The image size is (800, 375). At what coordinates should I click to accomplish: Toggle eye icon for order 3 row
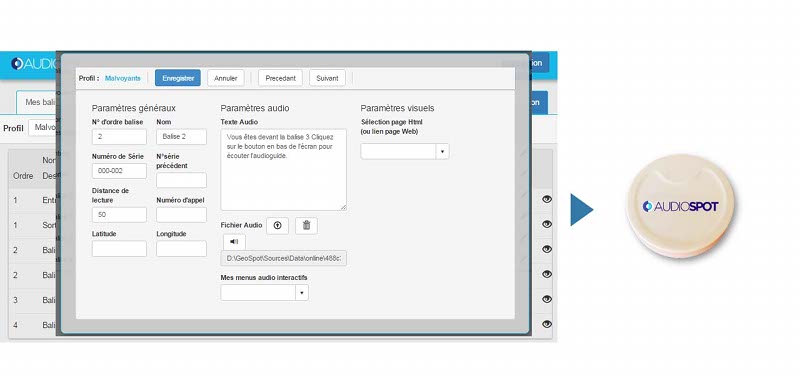547,299
